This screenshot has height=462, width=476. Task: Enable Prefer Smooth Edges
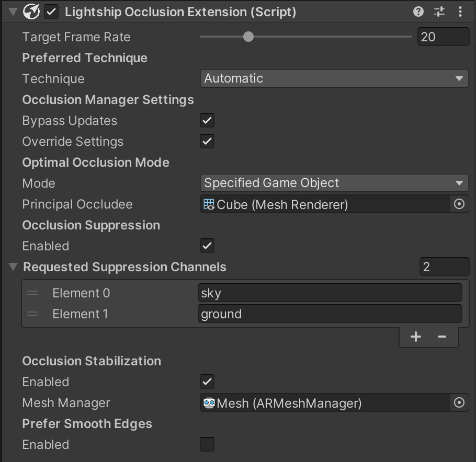coord(207,444)
